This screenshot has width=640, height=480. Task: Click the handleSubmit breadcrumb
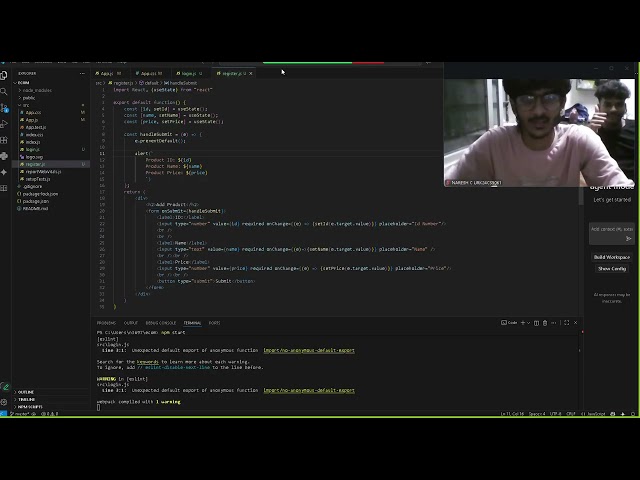tap(180, 83)
